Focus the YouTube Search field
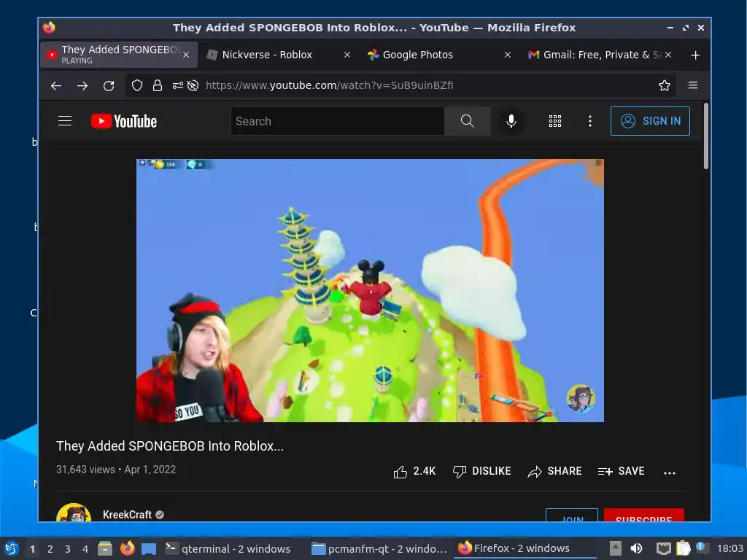 click(x=337, y=121)
